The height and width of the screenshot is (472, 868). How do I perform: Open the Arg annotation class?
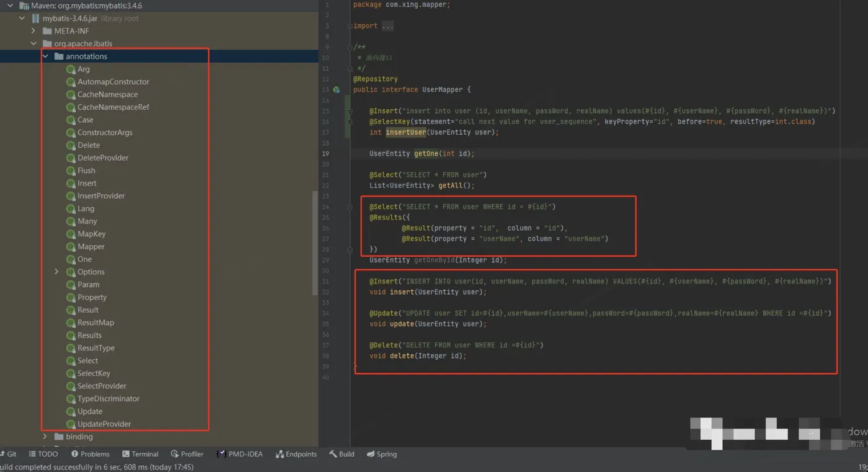[x=83, y=69]
